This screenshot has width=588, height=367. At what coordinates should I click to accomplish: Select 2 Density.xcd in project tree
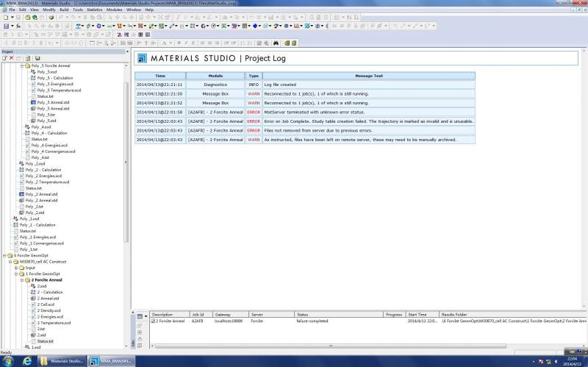point(49,310)
